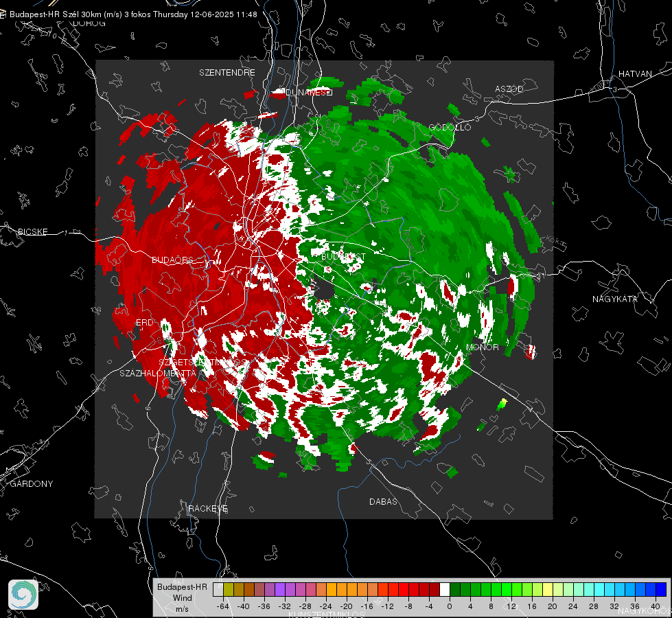Click the RÁCKEVE town label
This screenshot has height=618, width=672.
click(x=208, y=508)
